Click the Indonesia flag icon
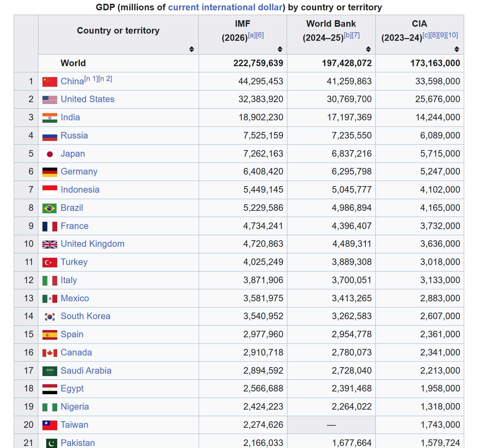The height and width of the screenshot is (448, 484). [x=50, y=190]
